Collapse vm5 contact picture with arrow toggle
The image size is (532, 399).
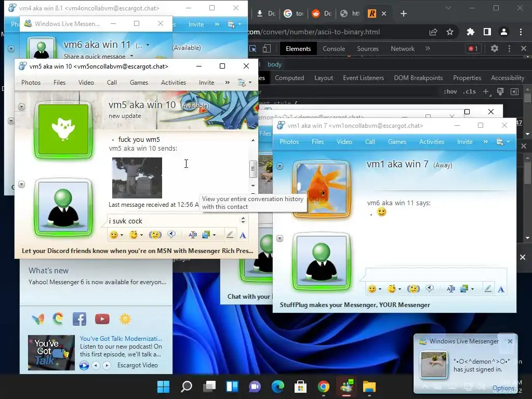[21, 107]
